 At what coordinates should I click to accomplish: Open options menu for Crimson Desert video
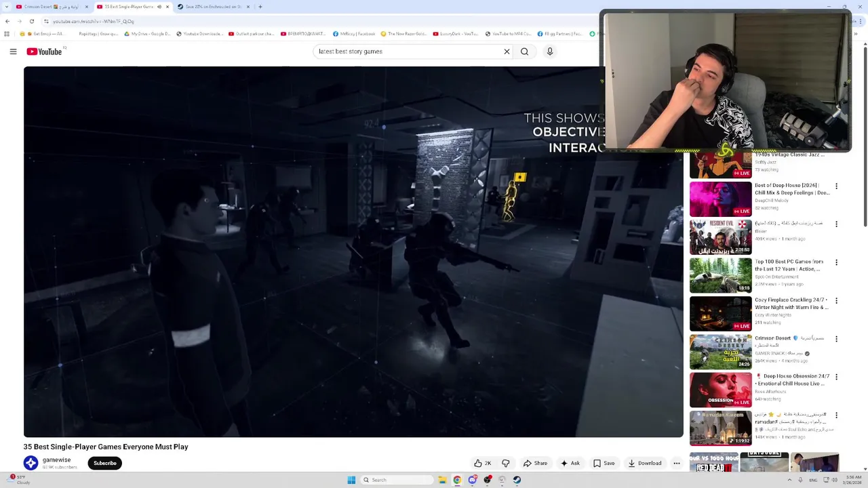pyautogui.click(x=836, y=339)
